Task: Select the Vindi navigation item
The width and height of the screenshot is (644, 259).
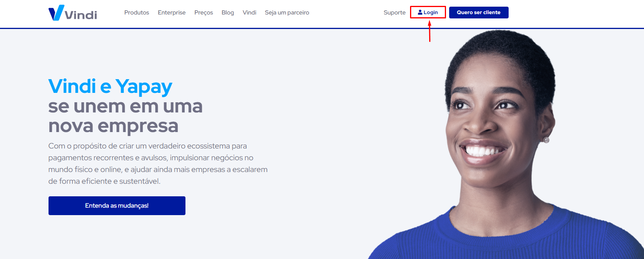Action: [249, 13]
